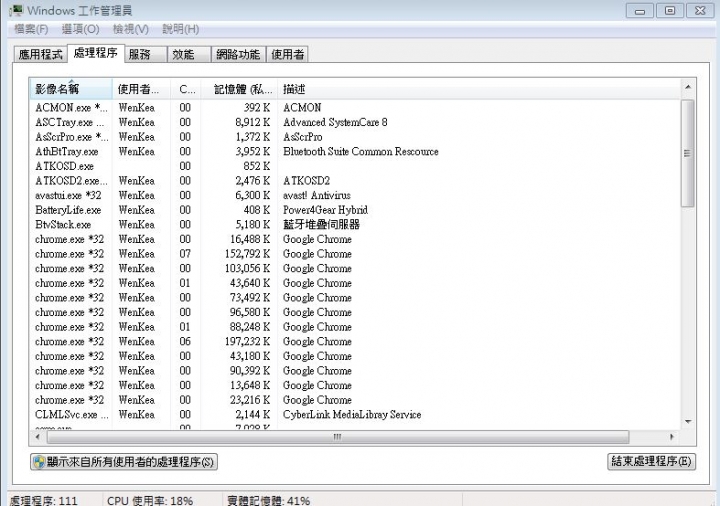Select the AsScrPro.exe process row
This screenshot has width=720, height=506.
pos(354,137)
